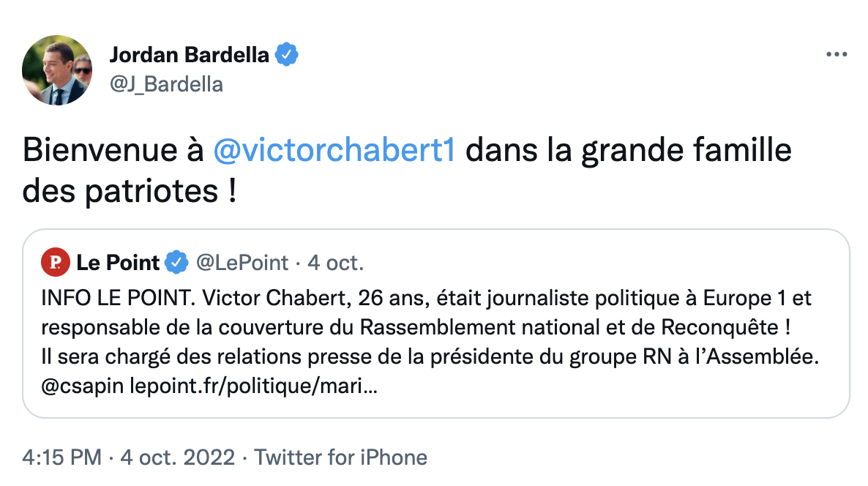868x486 pixels.
Task: Open the @victorchabert1 mention
Action: (x=334, y=151)
